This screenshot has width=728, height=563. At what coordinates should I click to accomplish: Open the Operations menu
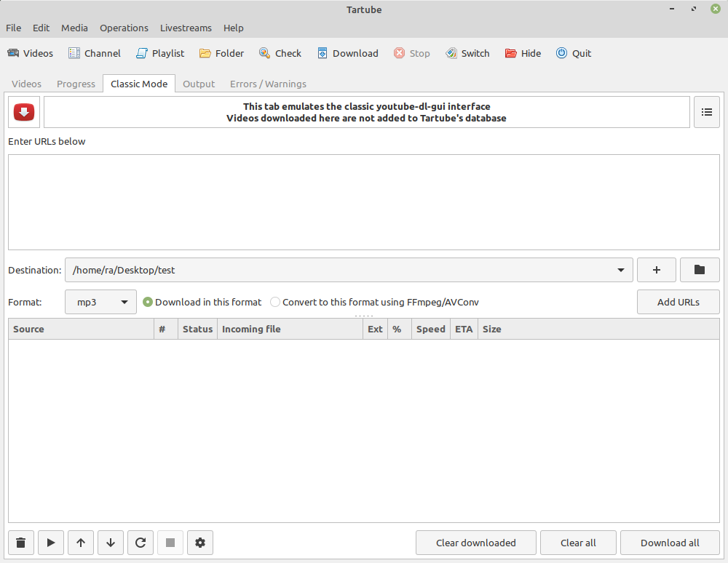tap(124, 28)
